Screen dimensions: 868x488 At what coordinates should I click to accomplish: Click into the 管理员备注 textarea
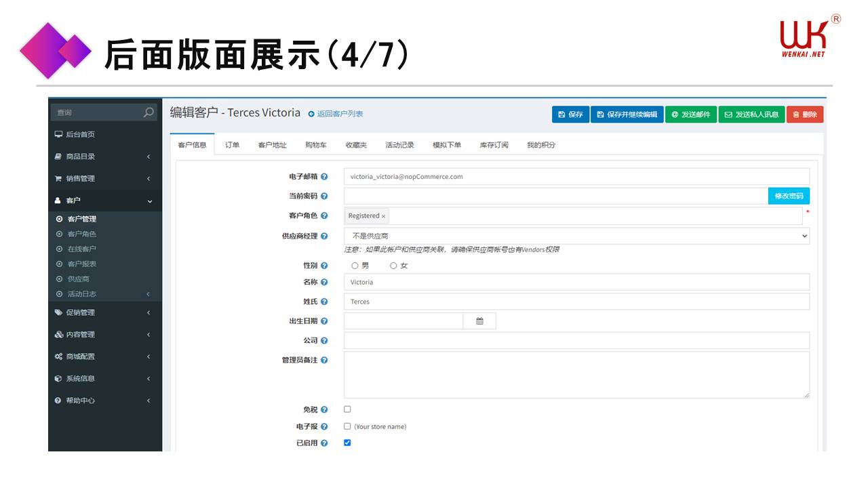[576, 375]
